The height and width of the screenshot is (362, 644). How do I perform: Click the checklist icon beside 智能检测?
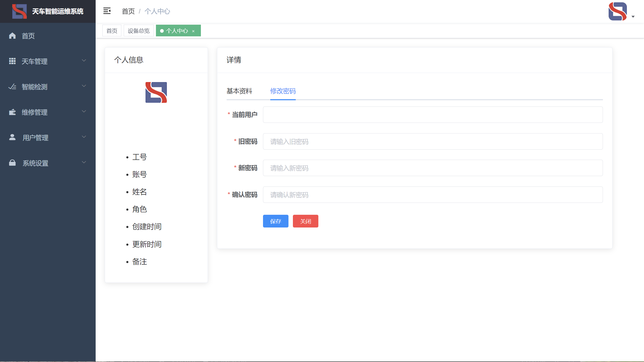click(12, 87)
